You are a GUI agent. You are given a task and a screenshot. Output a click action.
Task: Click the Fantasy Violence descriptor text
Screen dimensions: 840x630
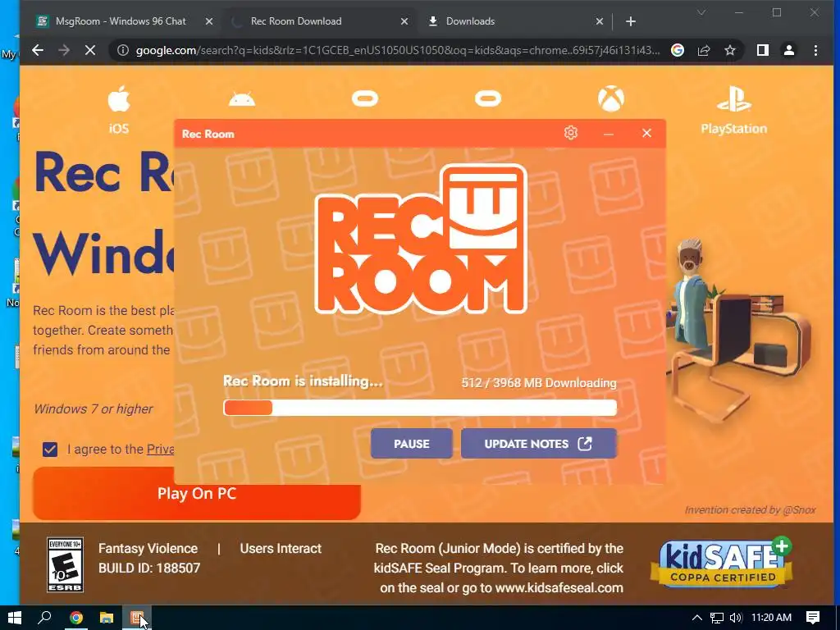click(x=148, y=548)
